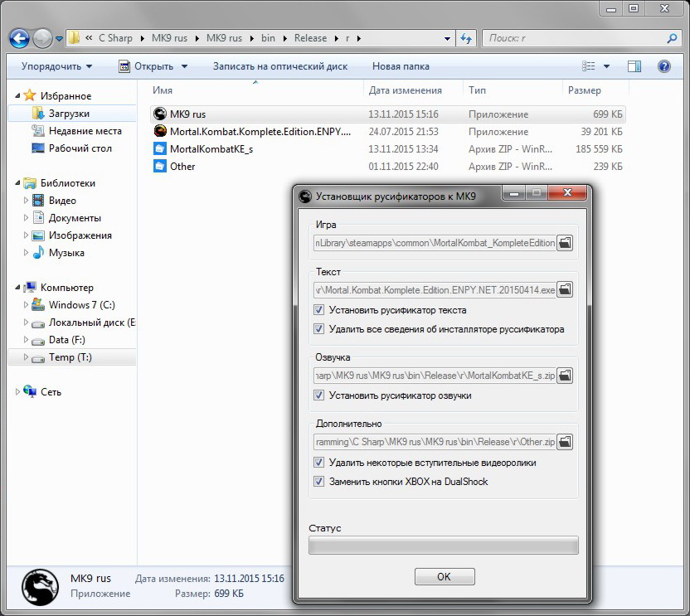
Task: Click OK in the installer dialog
Action: [445, 576]
